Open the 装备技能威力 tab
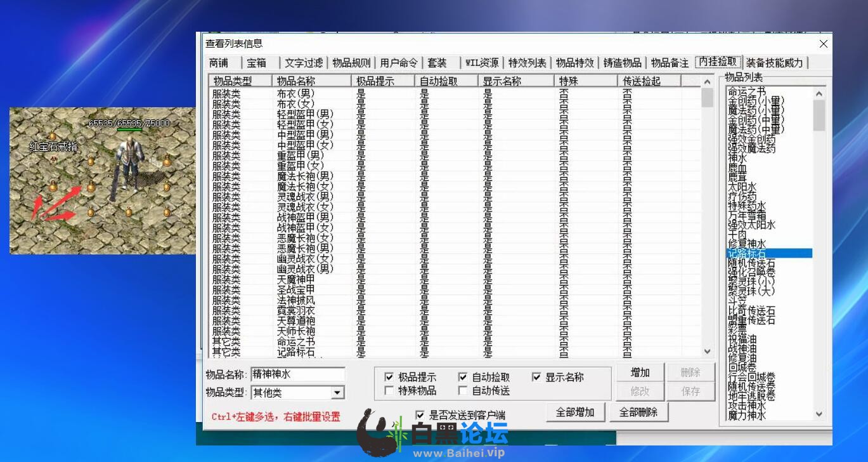This screenshot has height=462, width=868. click(x=775, y=63)
